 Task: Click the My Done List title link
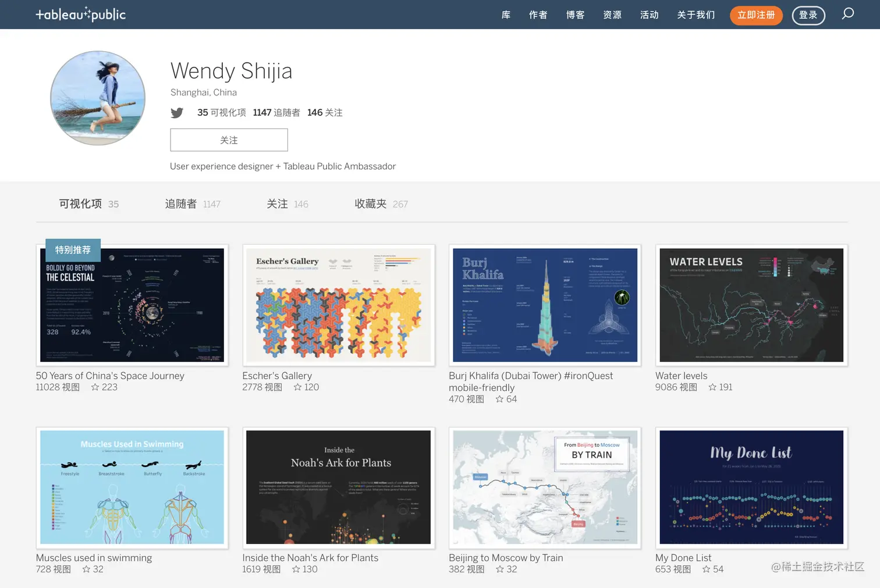[x=683, y=558]
